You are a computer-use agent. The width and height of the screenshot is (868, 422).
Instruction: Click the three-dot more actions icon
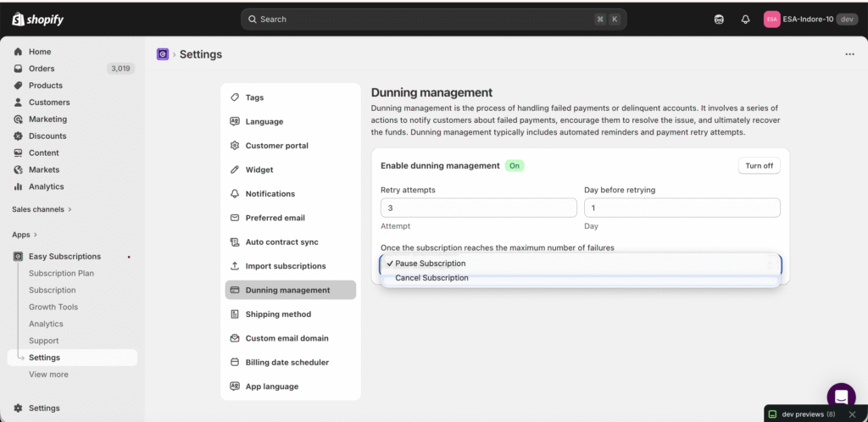point(849,54)
